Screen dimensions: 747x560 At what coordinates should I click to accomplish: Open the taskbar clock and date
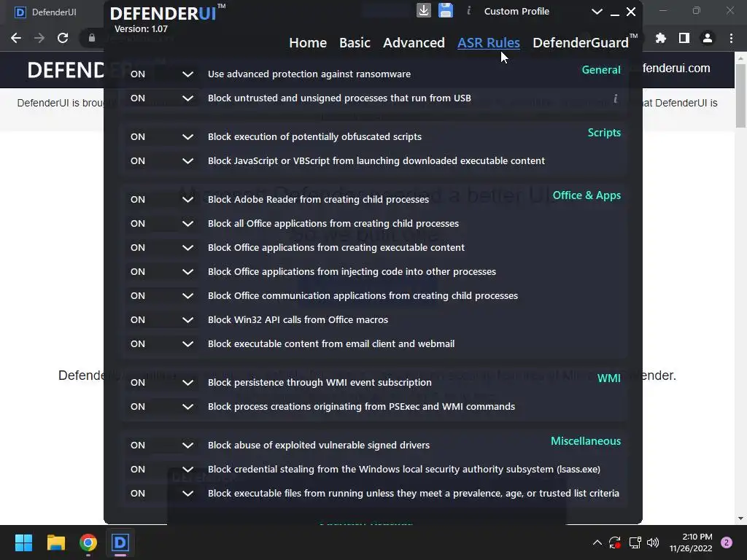[690, 542]
